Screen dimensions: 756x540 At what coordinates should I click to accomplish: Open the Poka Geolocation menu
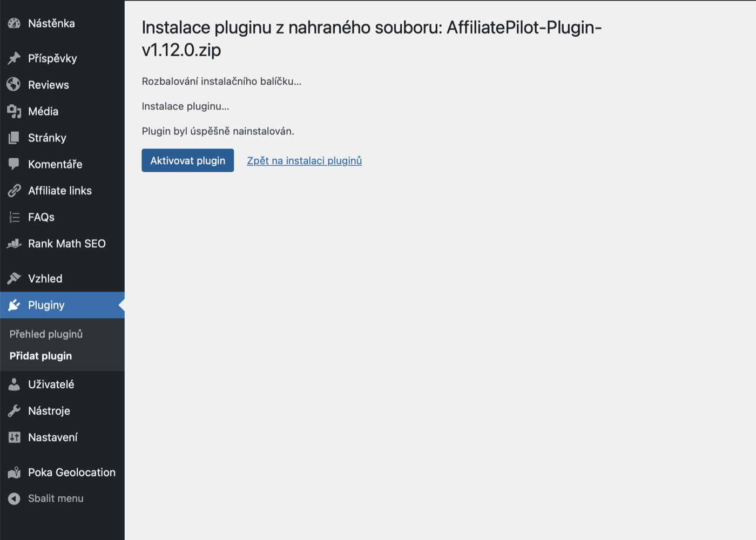(62, 473)
